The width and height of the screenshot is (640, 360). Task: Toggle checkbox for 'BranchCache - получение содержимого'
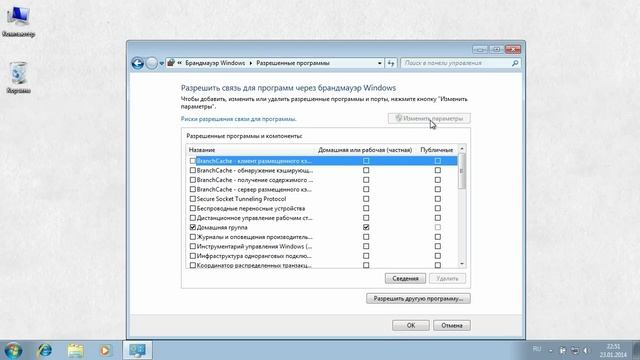[x=193, y=180]
